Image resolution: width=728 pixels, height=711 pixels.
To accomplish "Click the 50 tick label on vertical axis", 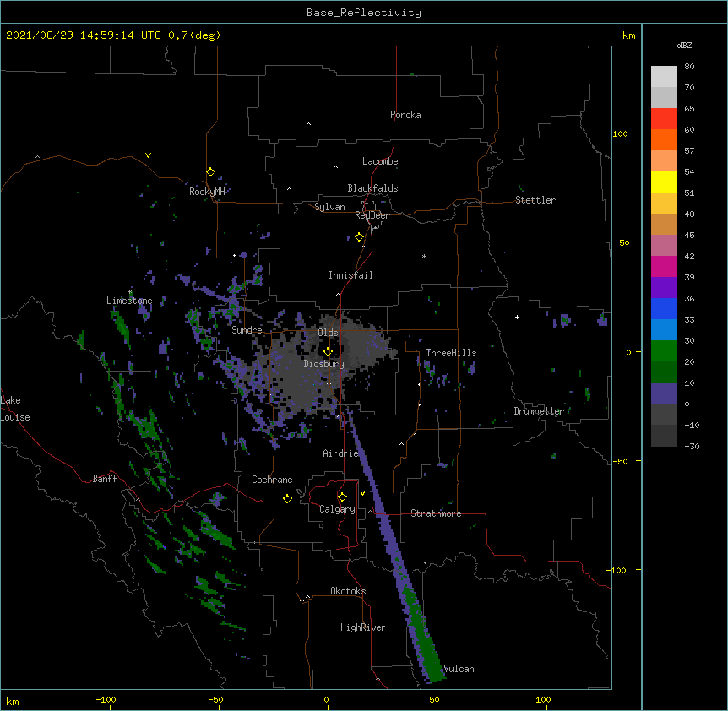I will (624, 242).
